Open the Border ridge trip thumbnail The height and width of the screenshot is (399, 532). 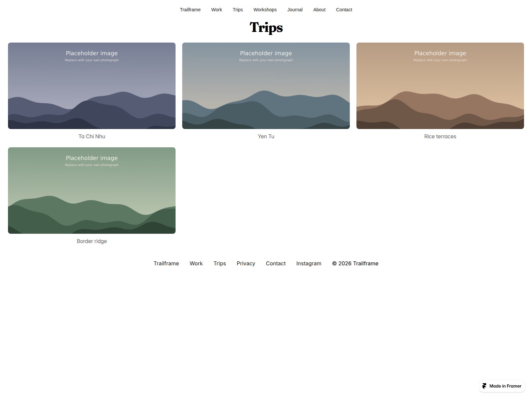[x=92, y=191]
